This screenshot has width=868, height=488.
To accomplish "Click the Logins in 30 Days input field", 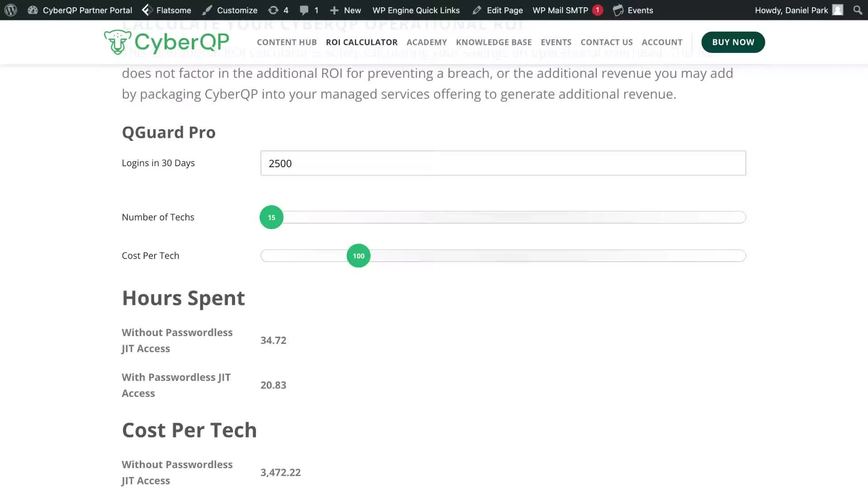I will (503, 163).
